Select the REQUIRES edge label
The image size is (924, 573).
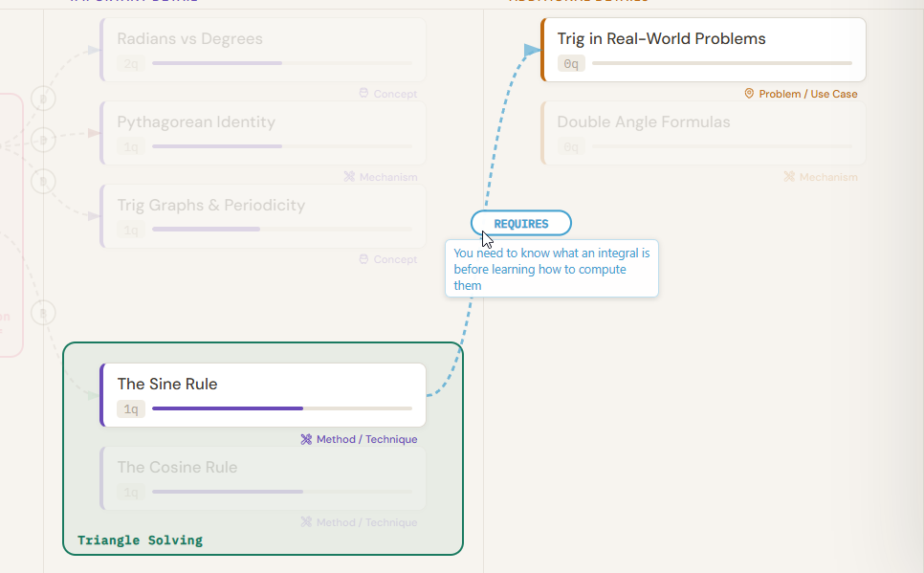521,224
